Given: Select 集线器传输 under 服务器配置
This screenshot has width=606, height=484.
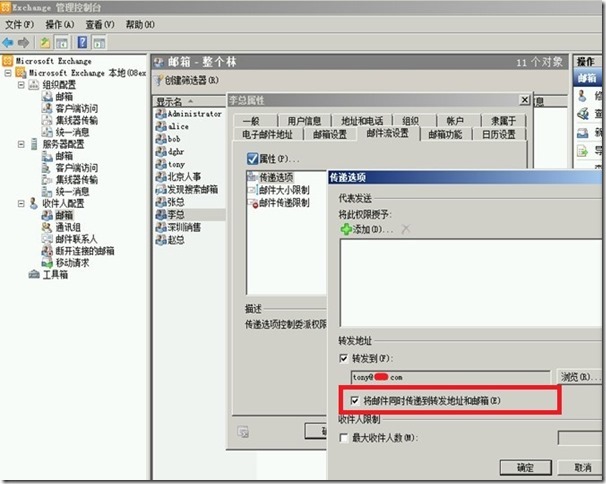Looking at the screenshot, I should [70, 180].
